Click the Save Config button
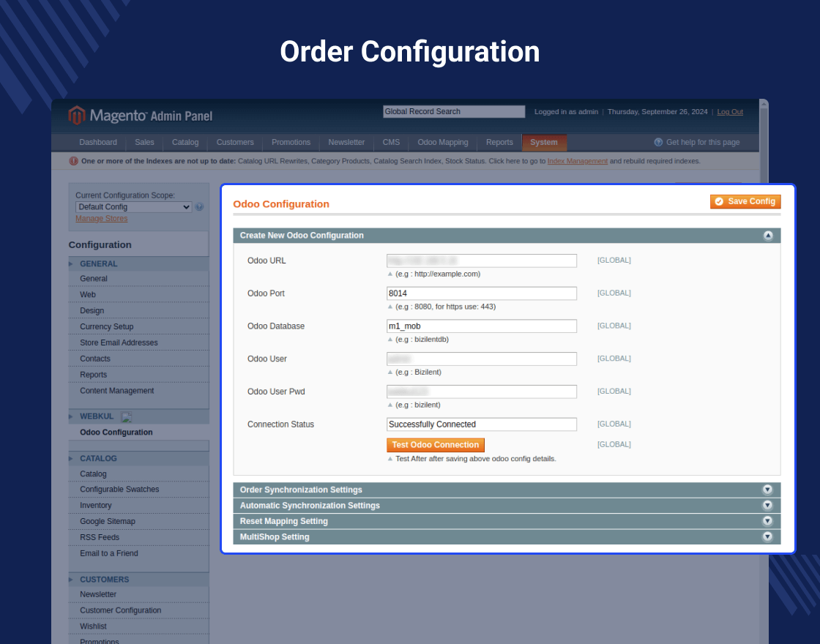Screen dimensions: 820x644 pyautogui.click(x=745, y=202)
